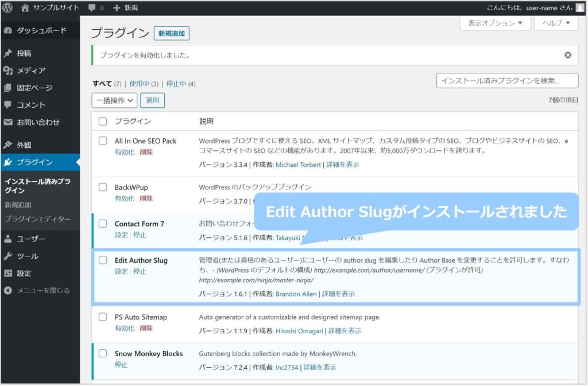Tick the Edit Author Slug checkbox
588x386 pixels.
[x=103, y=260]
